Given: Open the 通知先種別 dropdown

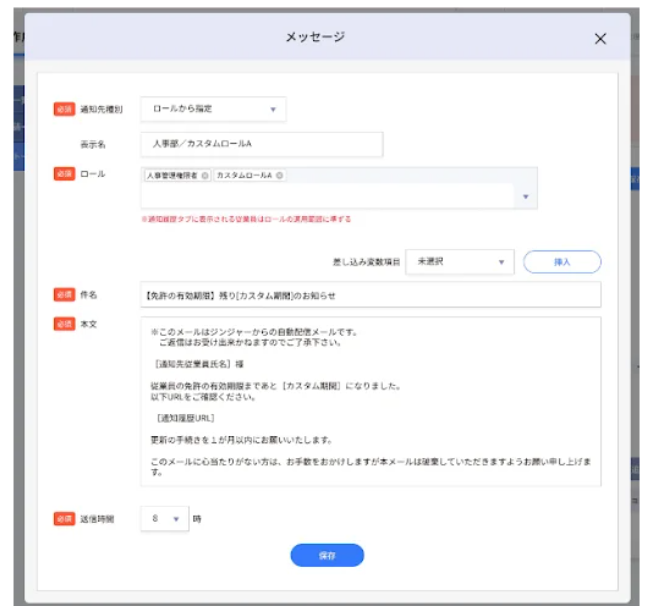Looking at the screenshot, I should (x=213, y=109).
